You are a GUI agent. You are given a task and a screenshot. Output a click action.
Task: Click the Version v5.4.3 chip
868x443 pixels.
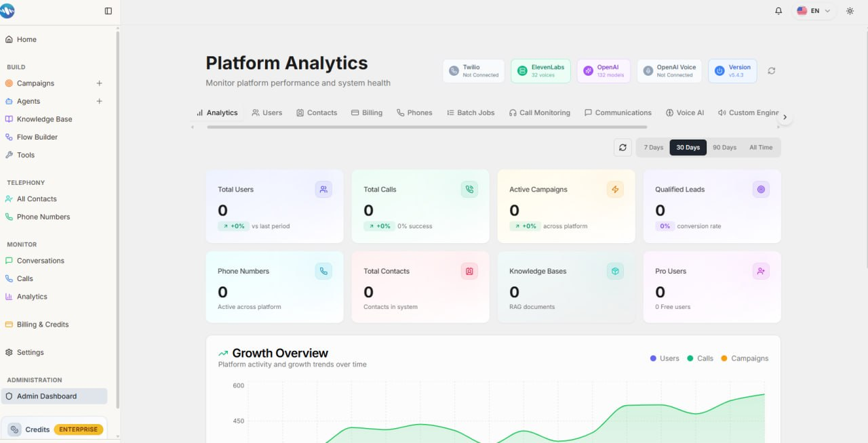click(732, 71)
